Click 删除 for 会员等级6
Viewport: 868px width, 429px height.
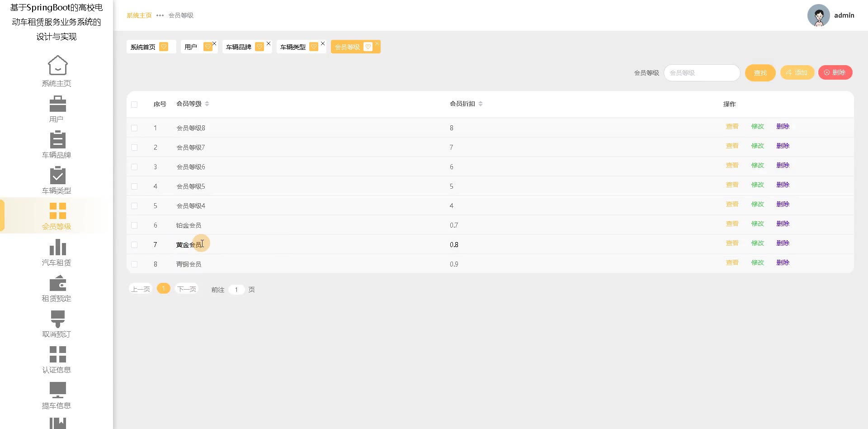pos(783,165)
